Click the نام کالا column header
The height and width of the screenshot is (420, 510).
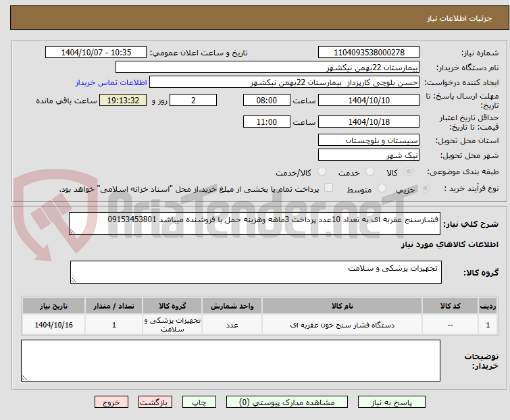click(x=342, y=306)
